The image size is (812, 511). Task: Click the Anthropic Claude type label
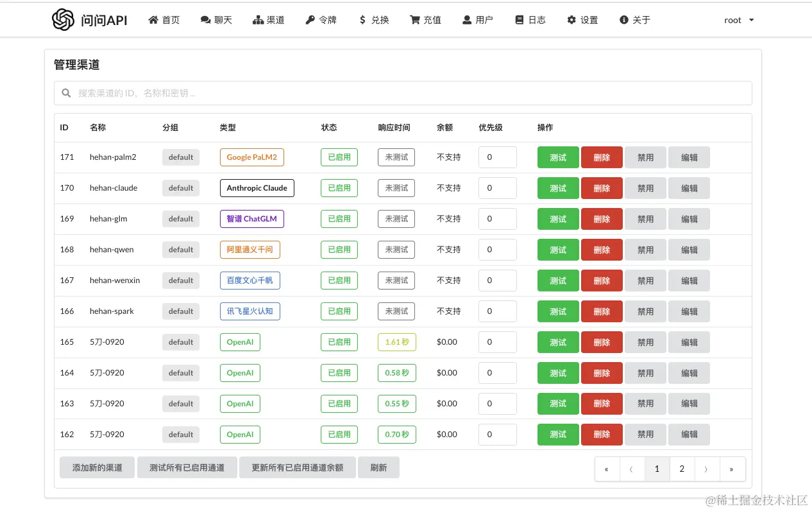pyautogui.click(x=257, y=188)
